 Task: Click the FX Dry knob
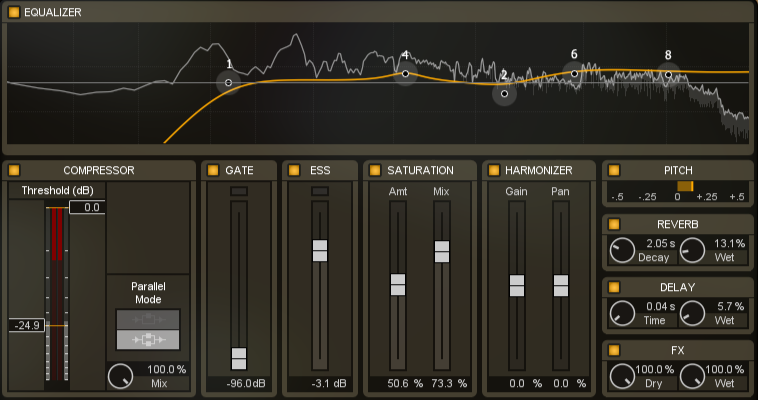pyautogui.click(x=622, y=376)
